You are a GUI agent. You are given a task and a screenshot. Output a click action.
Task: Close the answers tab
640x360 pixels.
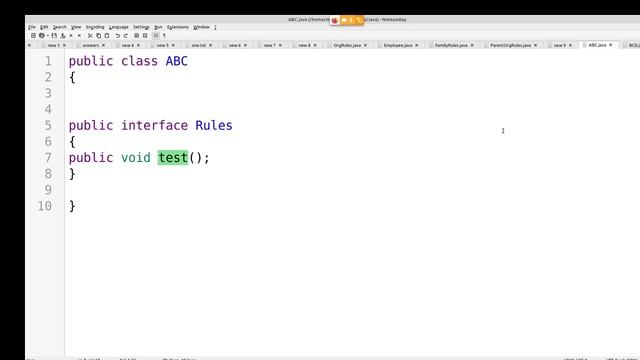click(x=103, y=45)
